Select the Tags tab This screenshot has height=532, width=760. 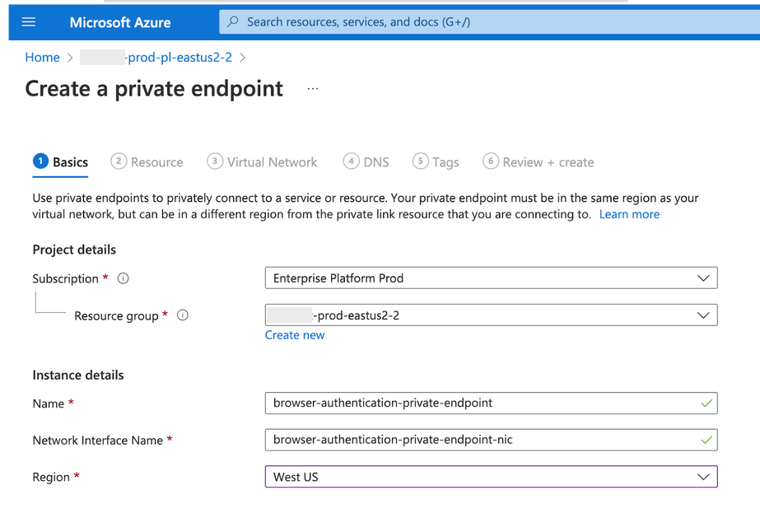436,162
